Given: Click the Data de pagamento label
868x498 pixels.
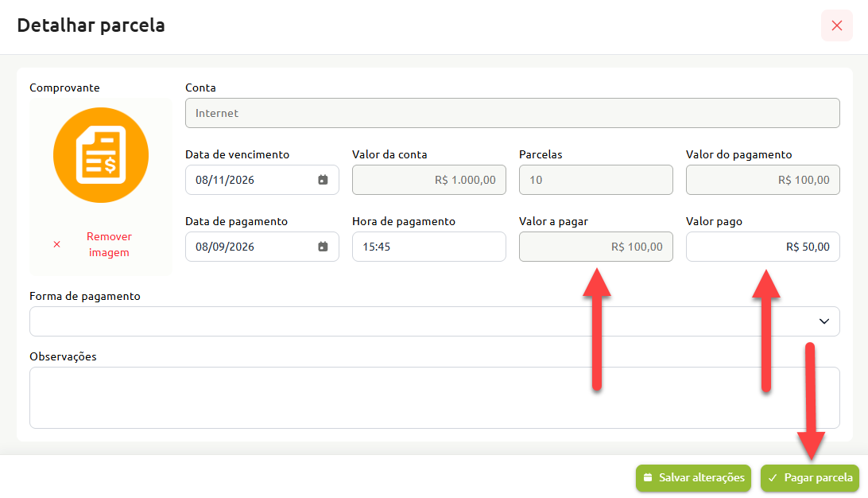Looking at the screenshot, I should coord(236,222).
